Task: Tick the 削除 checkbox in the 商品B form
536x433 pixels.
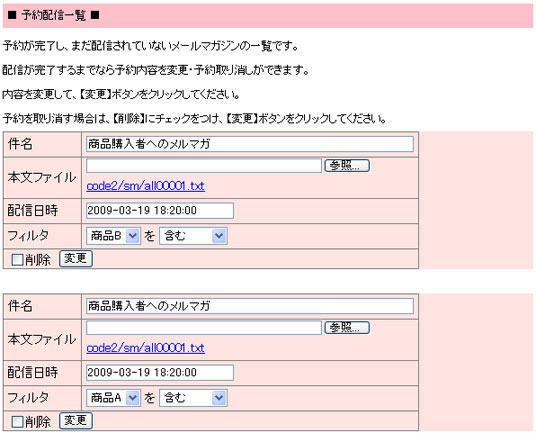Action: (x=17, y=260)
